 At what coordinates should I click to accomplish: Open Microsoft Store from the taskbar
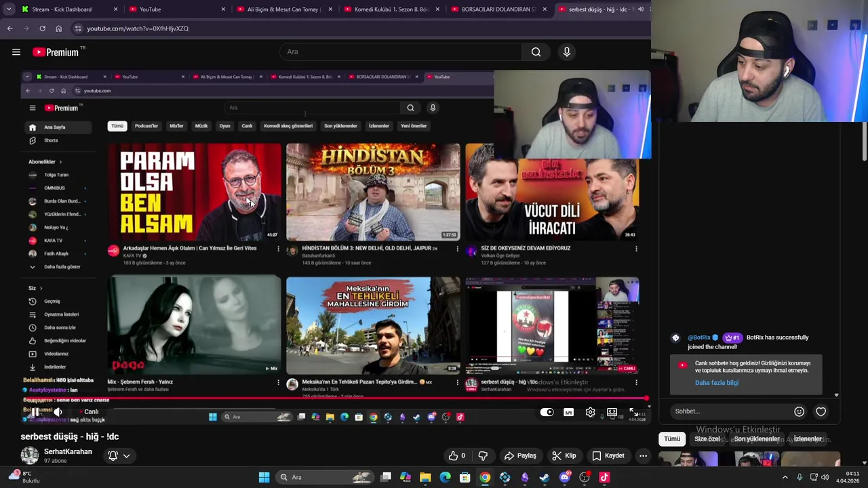[465, 477]
